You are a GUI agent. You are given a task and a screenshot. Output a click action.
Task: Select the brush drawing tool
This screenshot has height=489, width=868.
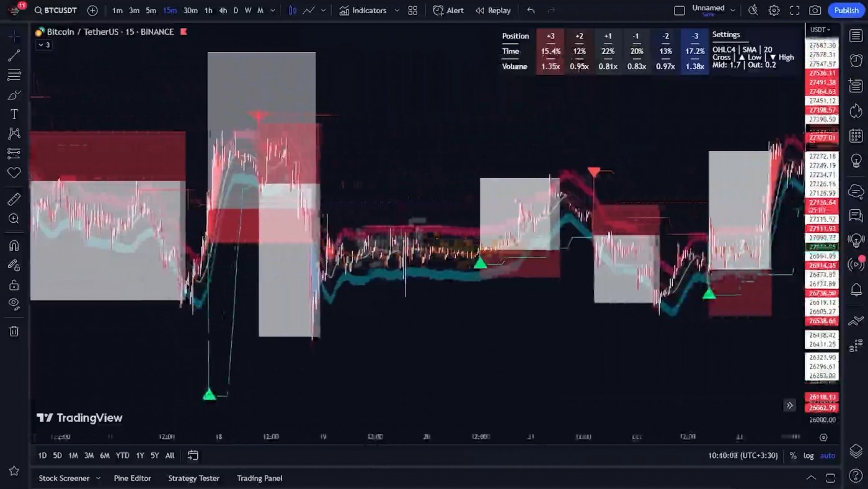pyautogui.click(x=14, y=95)
